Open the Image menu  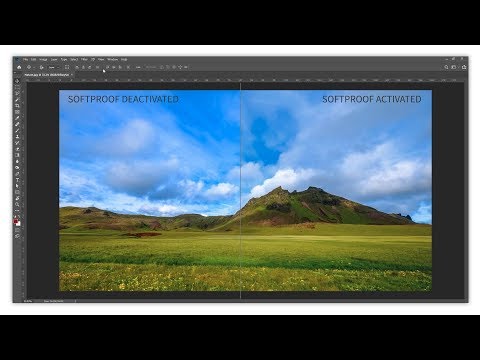click(43, 59)
